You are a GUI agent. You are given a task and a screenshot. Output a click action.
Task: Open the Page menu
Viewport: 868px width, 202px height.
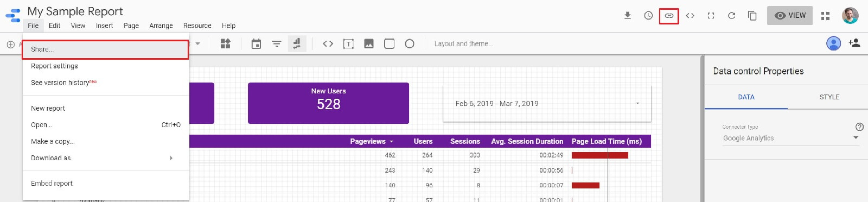point(131,26)
